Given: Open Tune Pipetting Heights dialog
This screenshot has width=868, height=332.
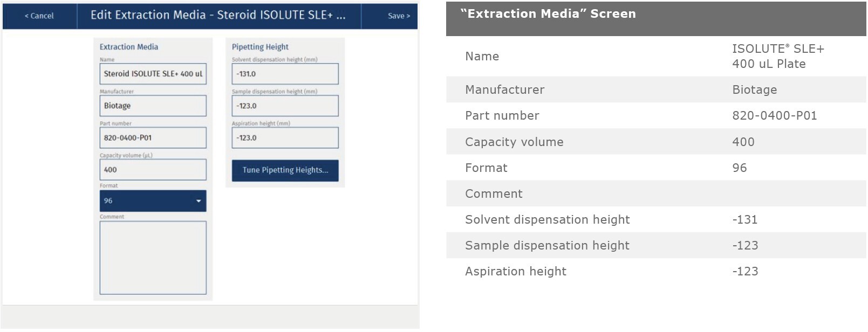Looking at the screenshot, I should click(285, 170).
